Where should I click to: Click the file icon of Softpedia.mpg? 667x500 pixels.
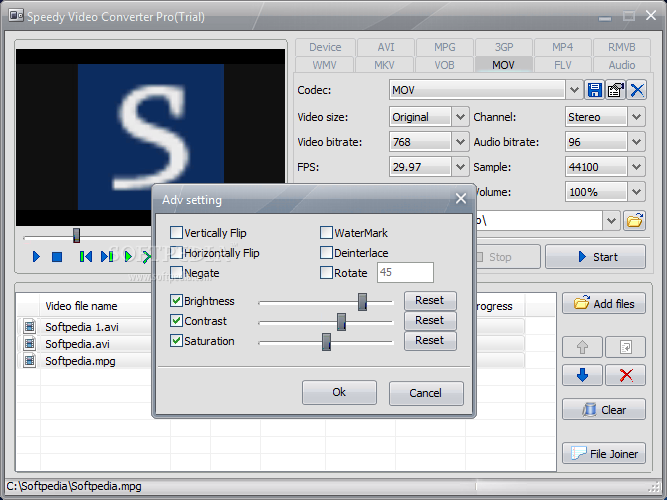[29, 360]
